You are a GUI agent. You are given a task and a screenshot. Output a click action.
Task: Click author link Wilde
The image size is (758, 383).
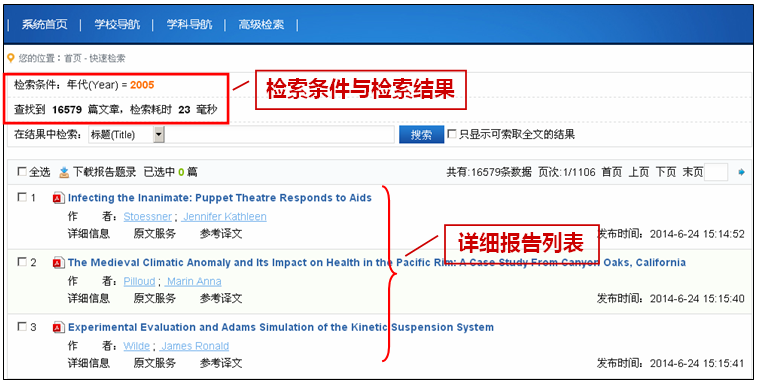coord(137,346)
